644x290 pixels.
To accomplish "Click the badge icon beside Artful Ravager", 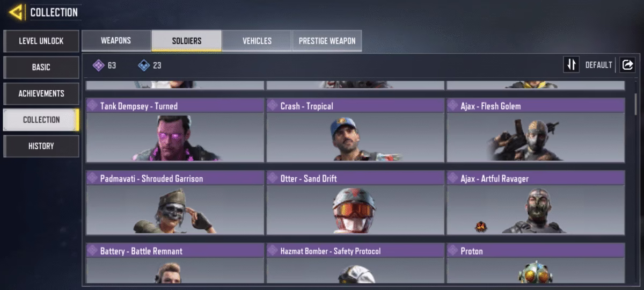I will point(480,227).
